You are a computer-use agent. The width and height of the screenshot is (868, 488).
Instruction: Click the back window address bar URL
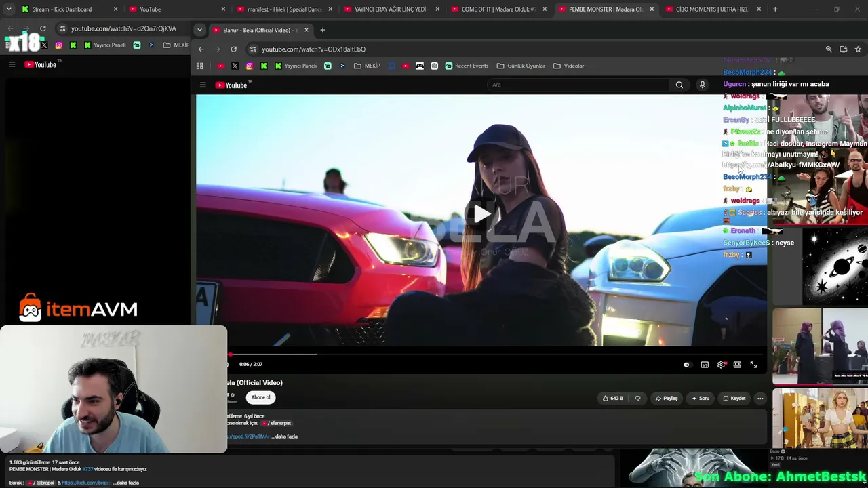pos(123,28)
